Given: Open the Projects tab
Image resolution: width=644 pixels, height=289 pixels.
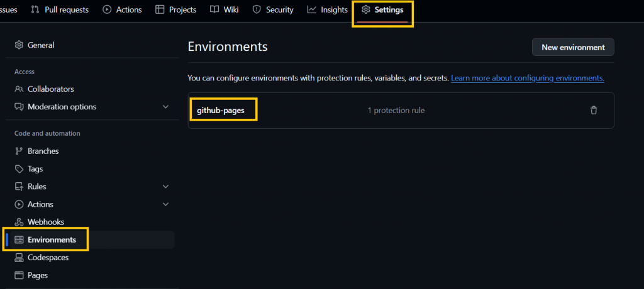Looking at the screenshot, I should point(176,10).
